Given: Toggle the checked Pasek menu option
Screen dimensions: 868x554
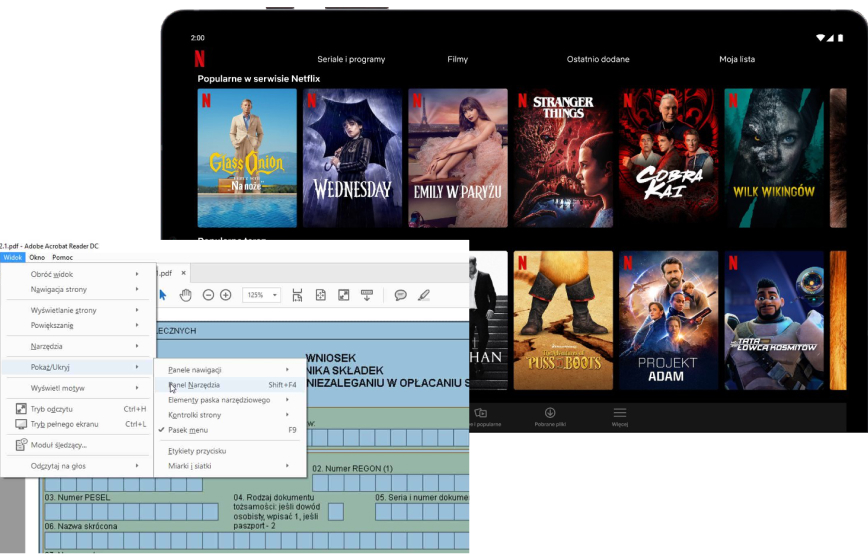Looking at the screenshot, I should (x=188, y=430).
